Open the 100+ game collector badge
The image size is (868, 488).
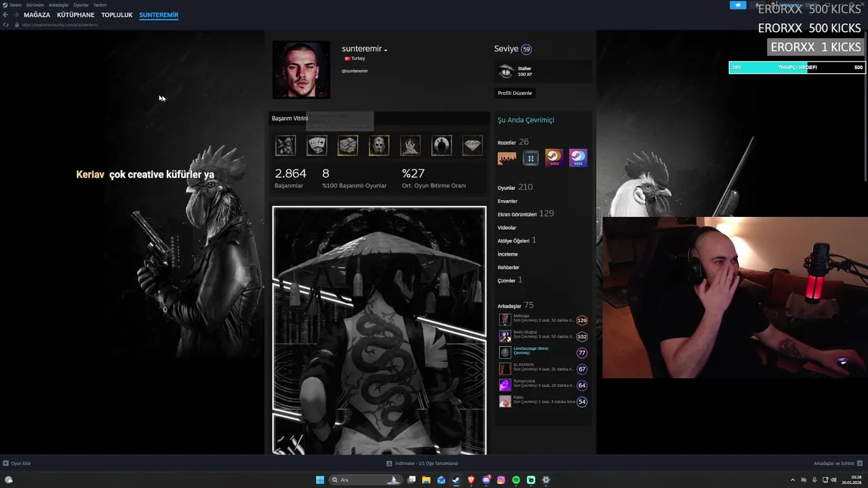pos(507,158)
